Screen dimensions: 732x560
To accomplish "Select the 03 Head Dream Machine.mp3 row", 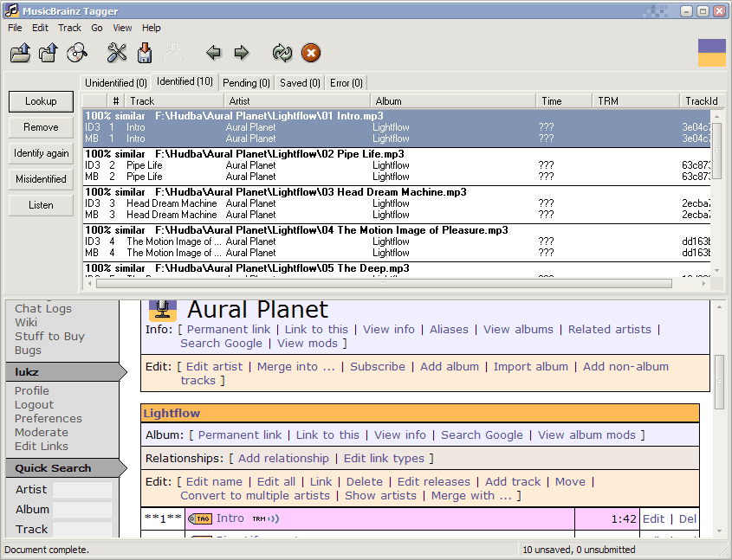I will point(397,203).
